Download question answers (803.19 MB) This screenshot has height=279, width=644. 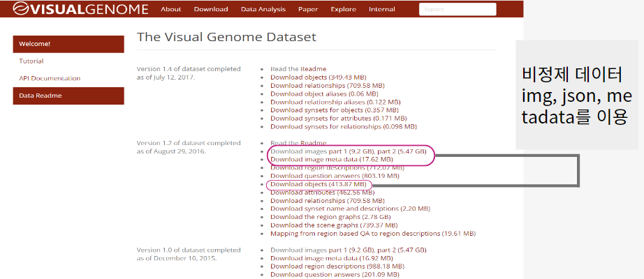point(335,176)
